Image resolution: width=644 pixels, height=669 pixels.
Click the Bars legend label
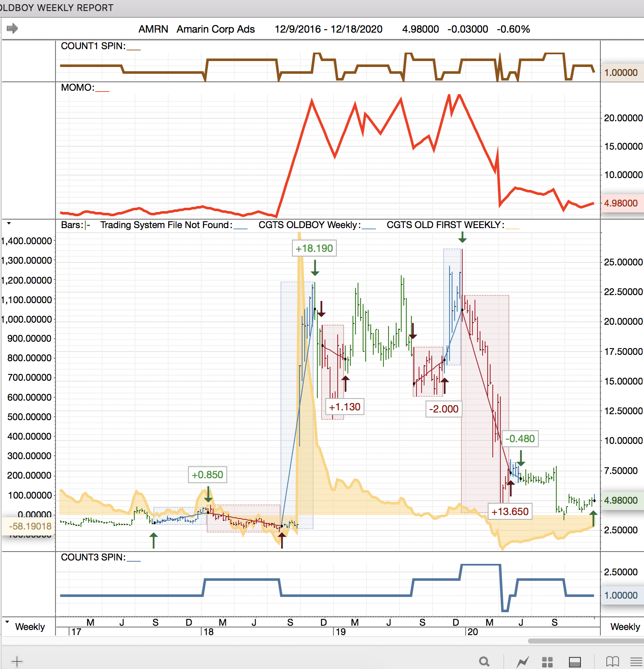pos(72,225)
